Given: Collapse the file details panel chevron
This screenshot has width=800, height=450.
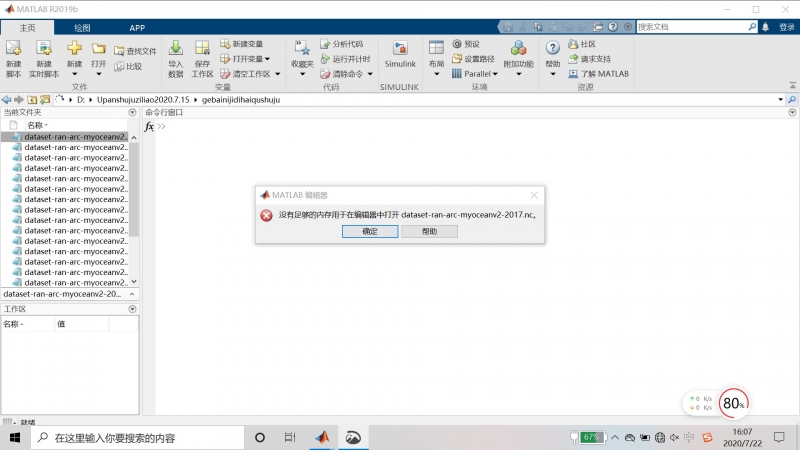Looking at the screenshot, I should 133,295.
